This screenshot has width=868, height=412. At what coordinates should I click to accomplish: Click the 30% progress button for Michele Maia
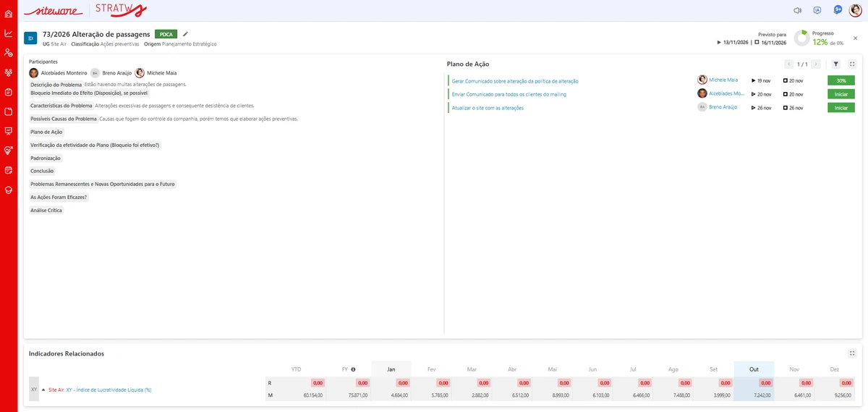coord(841,80)
